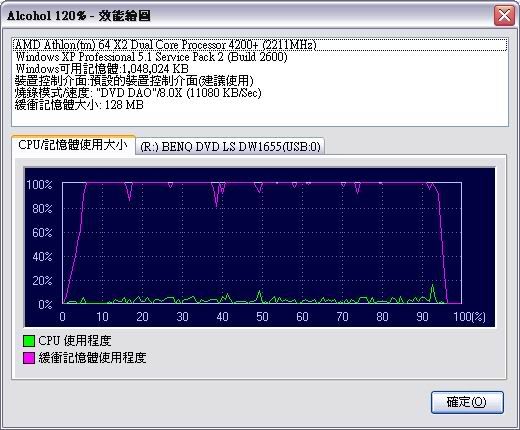The height and width of the screenshot is (430, 520).
Task: Select the DVD DAO burn mode line
Action: click(x=138, y=93)
